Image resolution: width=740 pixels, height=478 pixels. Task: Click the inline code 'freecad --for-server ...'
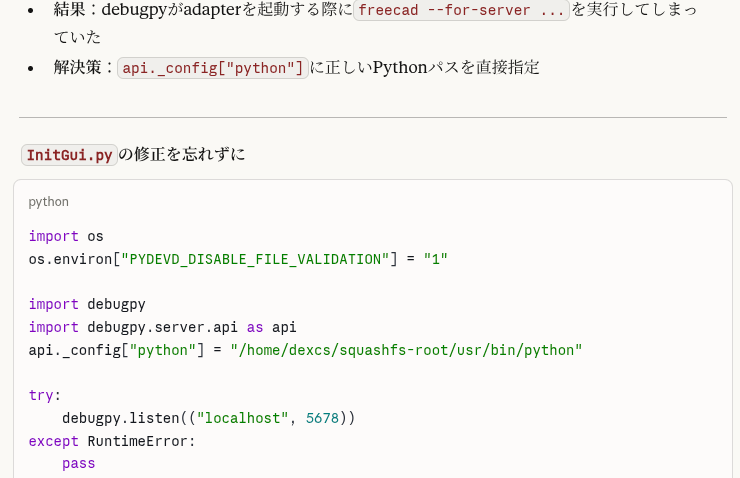click(x=461, y=11)
